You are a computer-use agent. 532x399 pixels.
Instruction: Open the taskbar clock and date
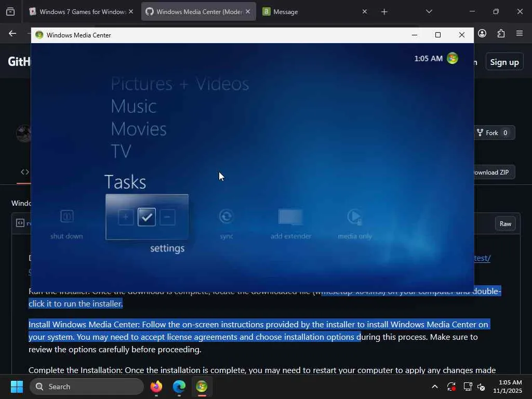(508, 387)
